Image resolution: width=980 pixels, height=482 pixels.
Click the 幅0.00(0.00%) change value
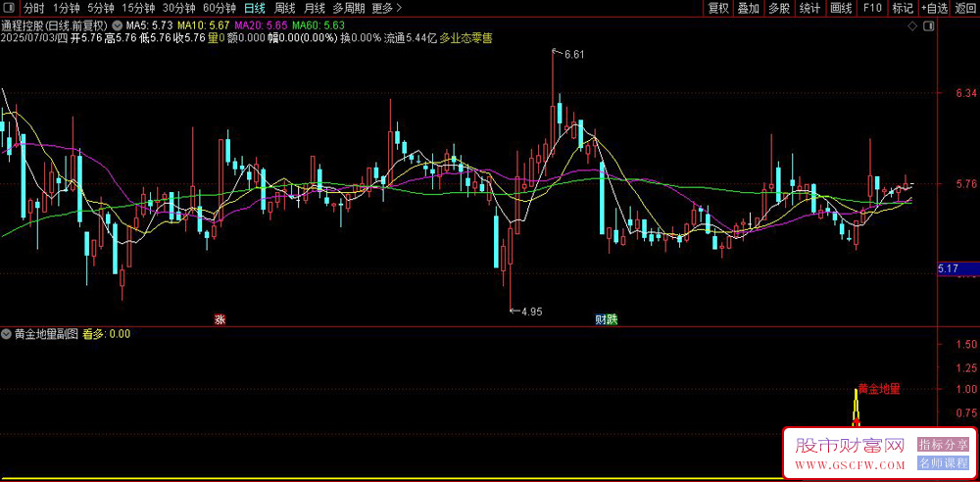(x=303, y=38)
